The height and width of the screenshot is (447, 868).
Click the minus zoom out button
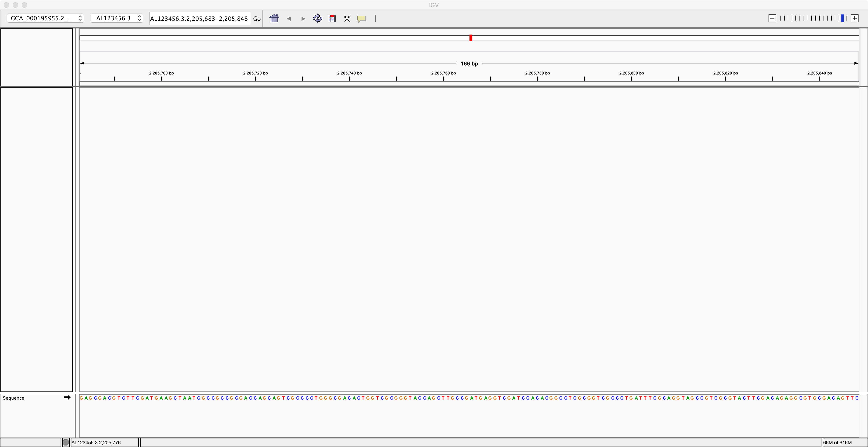(x=772, y=19)
